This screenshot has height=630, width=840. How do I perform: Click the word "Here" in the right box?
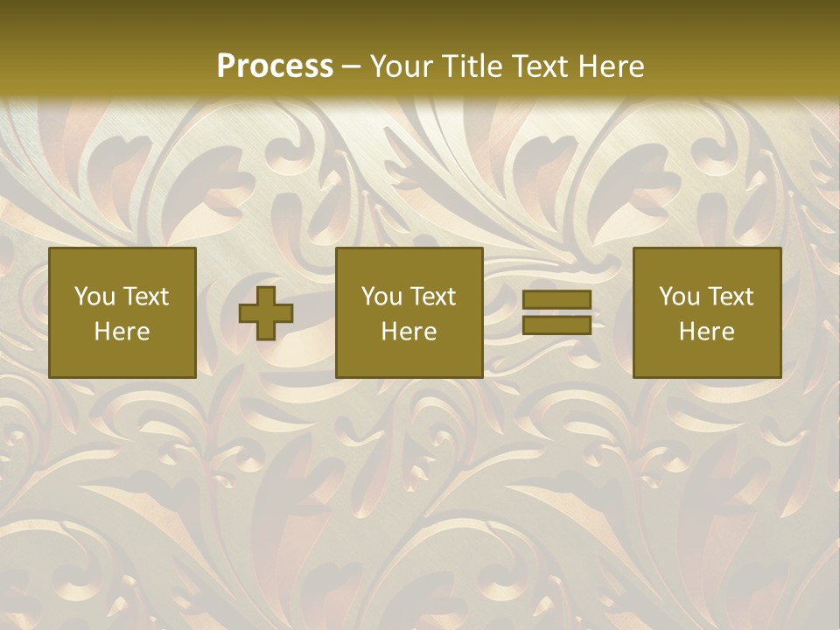pos(707,332)
